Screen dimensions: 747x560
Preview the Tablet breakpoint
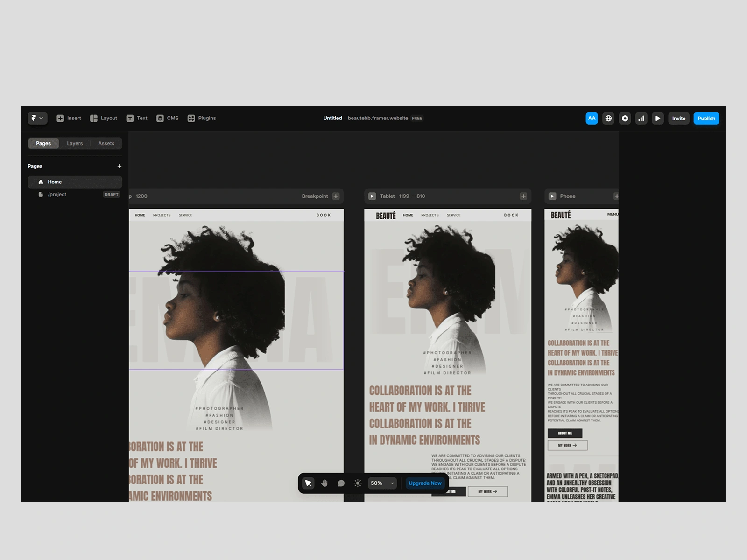372,196
